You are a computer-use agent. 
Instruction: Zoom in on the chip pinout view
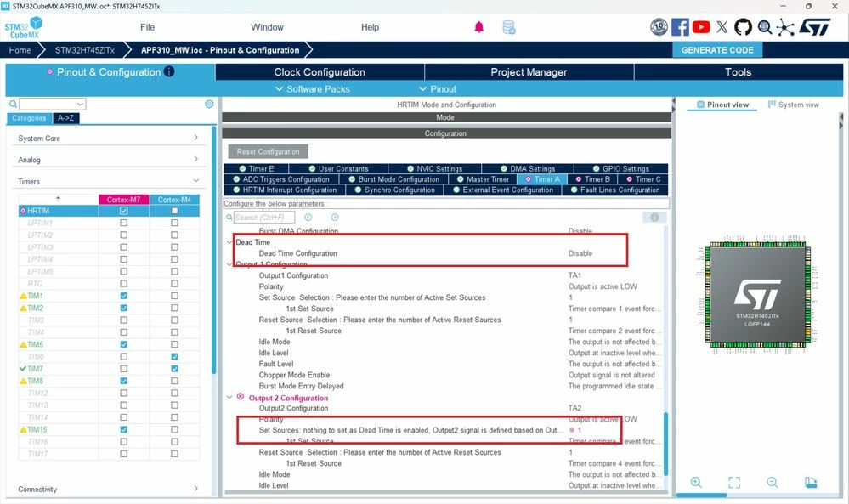pyautogui.click(x=696, y=483)
